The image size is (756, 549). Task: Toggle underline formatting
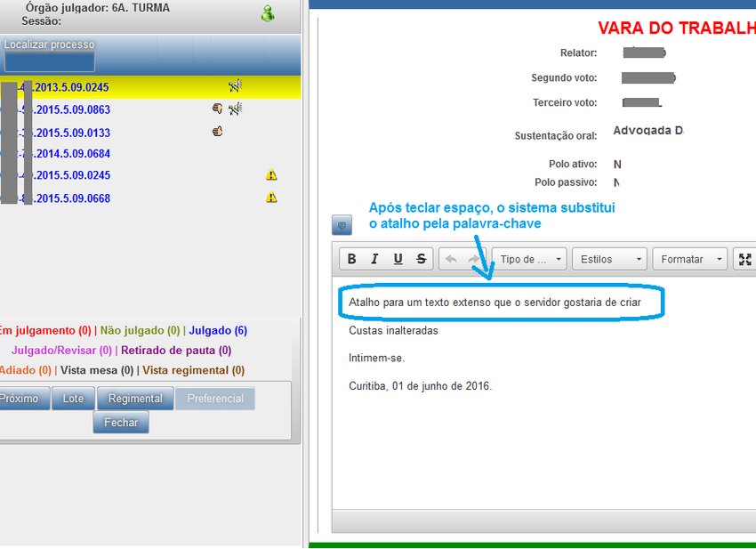coord(398,259)
